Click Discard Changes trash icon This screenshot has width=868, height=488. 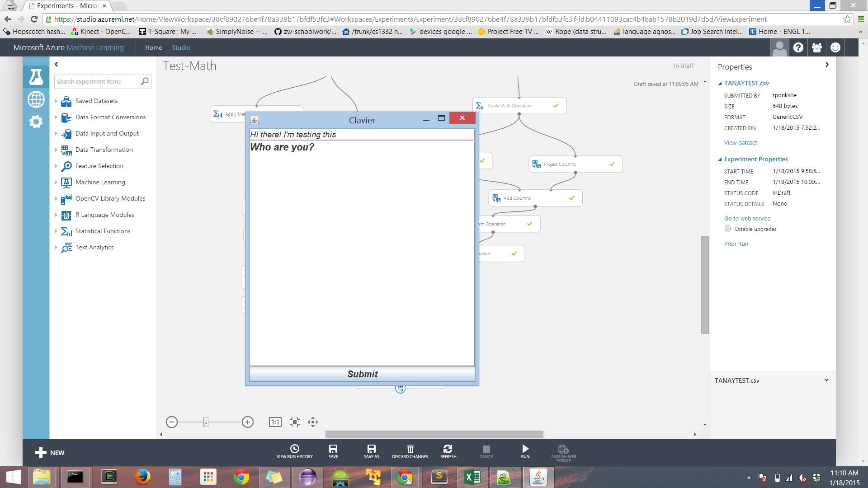coord(410,449)
